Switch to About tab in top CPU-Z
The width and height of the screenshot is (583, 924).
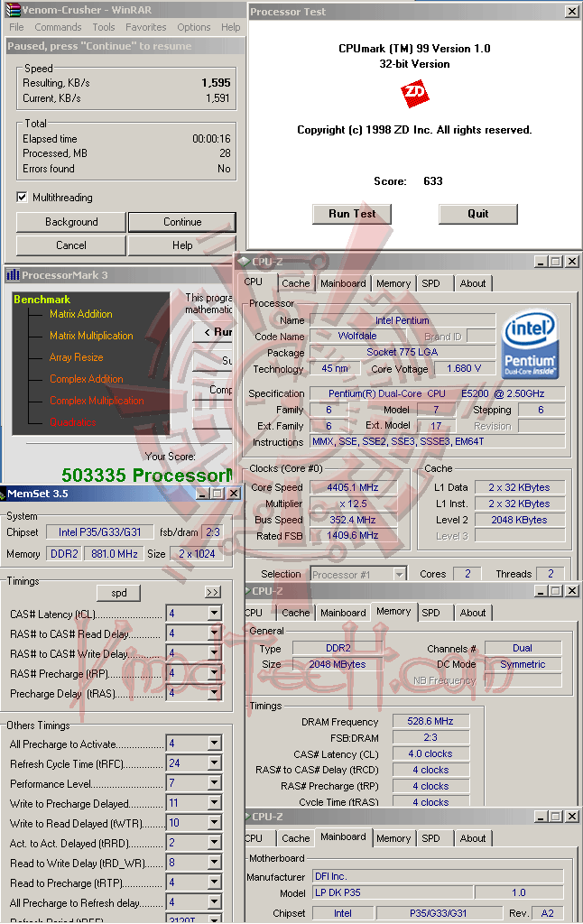click(x=473, y=283)
